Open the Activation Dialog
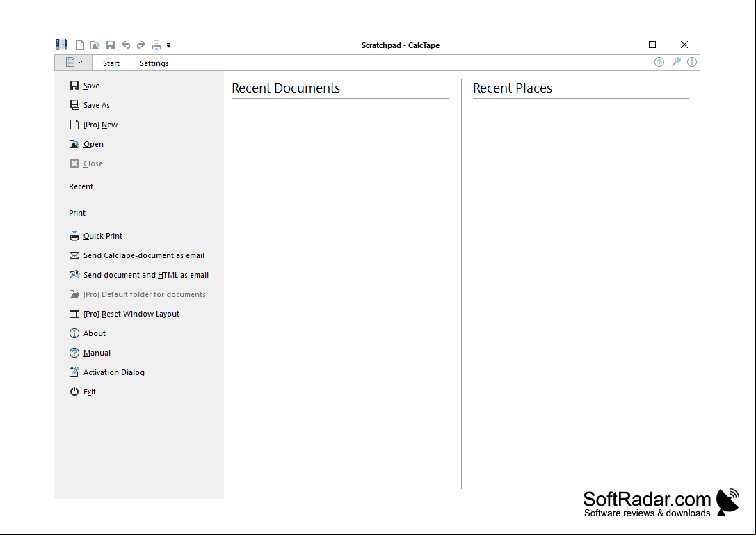This screenshot has width=756, height=535. tap(107, 372)
